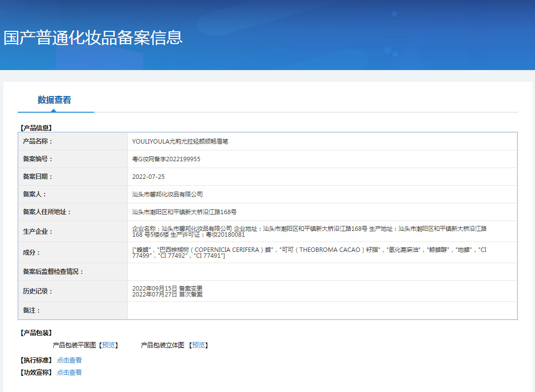The width and height of the screenshot is (535, 392).
Task: Select history entry 2022年09月15日 备案变更
Action: coord(167,289)
